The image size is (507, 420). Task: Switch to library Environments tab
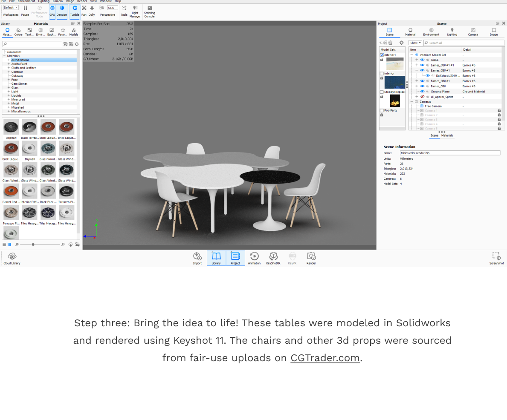pyautogui.click(x=41, y=32)
